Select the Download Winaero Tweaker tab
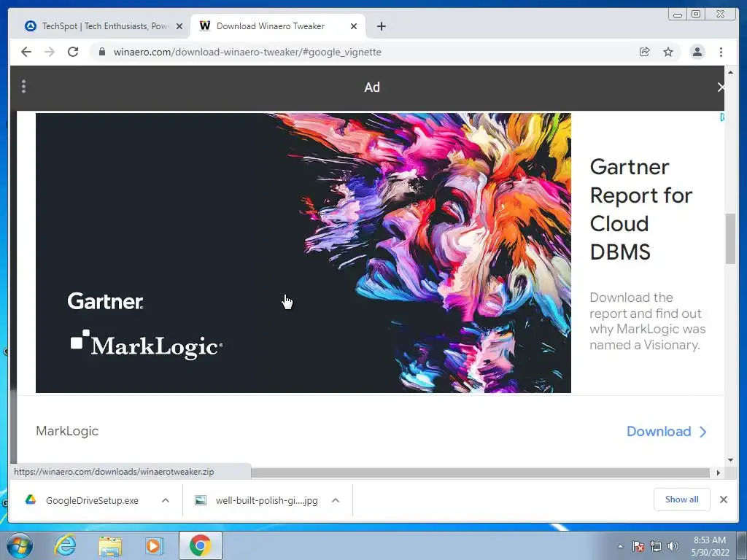747x560 pixels. coord(278,26)
